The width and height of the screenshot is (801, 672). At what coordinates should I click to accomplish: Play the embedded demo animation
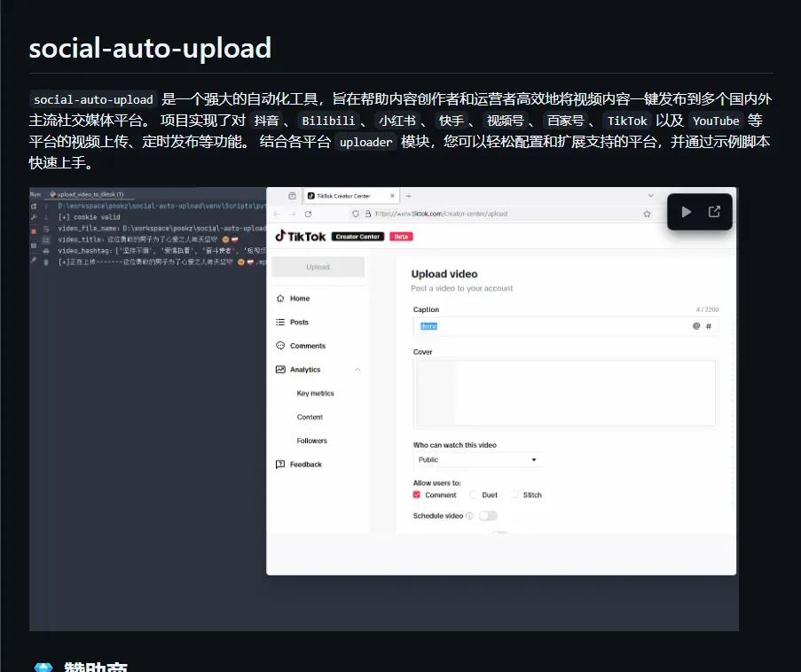(x=686, y=212)
